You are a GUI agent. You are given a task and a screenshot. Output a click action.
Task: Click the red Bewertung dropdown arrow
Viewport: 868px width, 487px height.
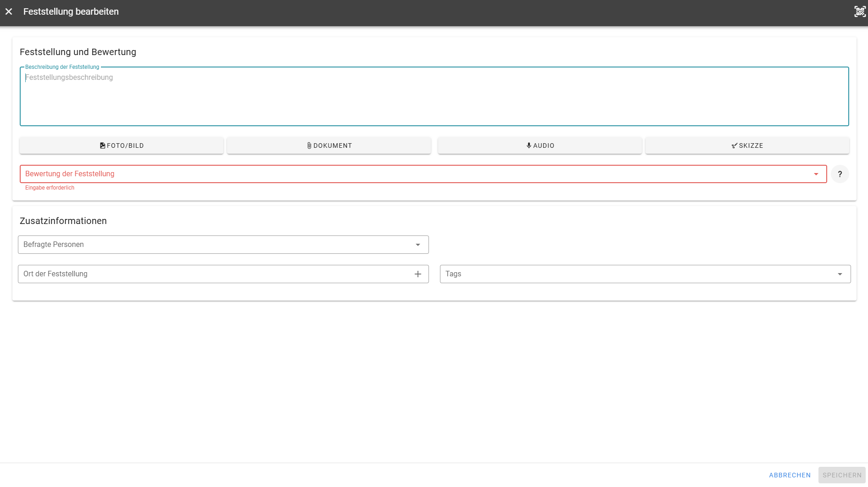816,174
